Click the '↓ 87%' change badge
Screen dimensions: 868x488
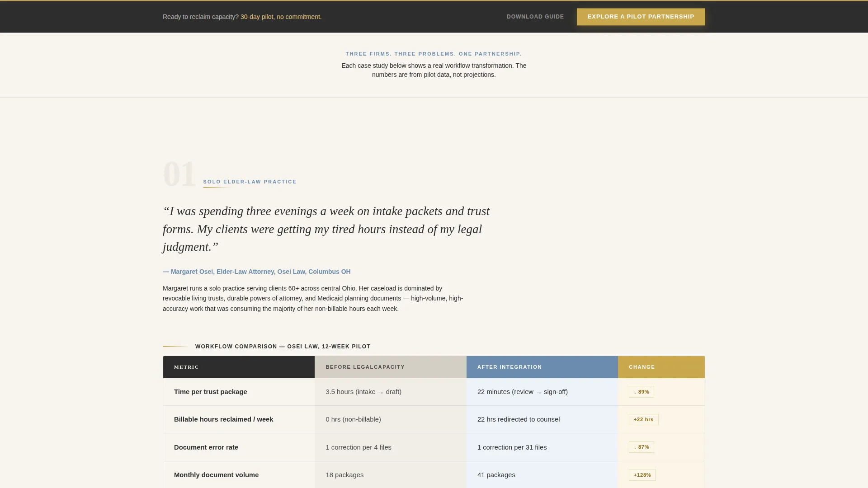[x=641, y=447]
